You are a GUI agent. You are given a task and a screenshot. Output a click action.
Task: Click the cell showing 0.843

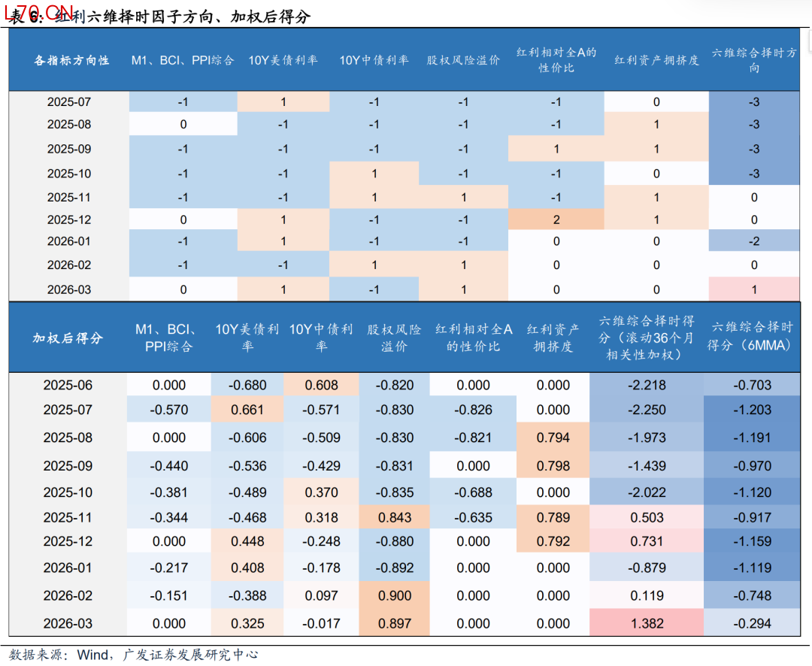pos(395,517)
